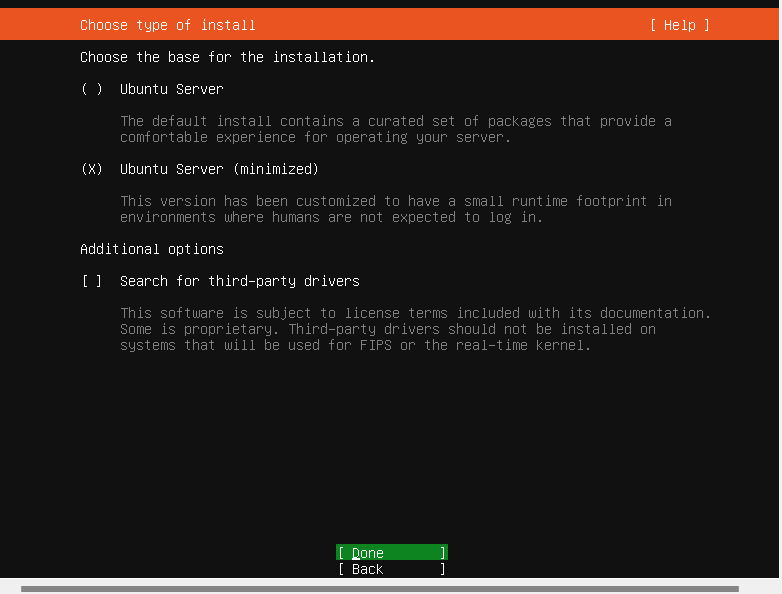Select the Ubuntu Server radio option

tap(92, 89)
